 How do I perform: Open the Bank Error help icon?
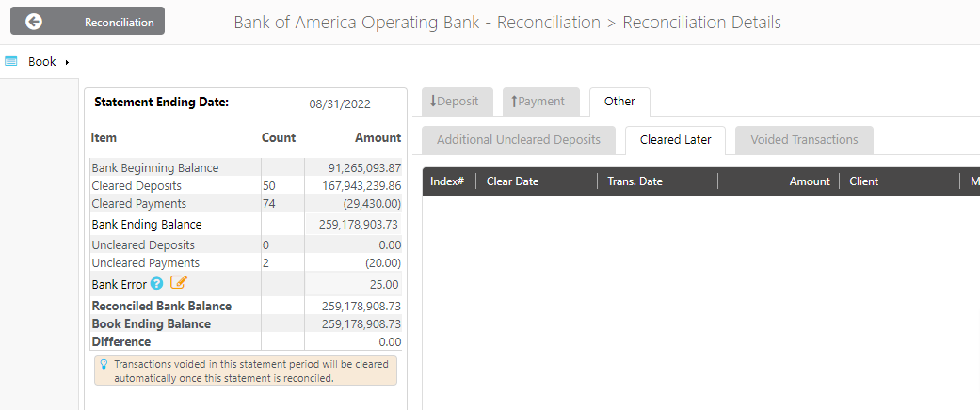157,283
